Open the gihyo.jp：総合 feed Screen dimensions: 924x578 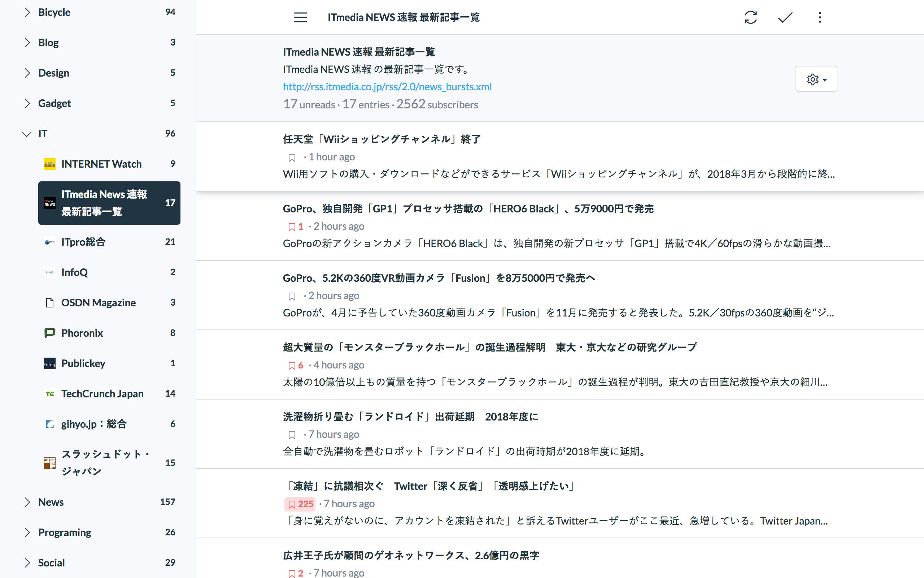[109, 424]
